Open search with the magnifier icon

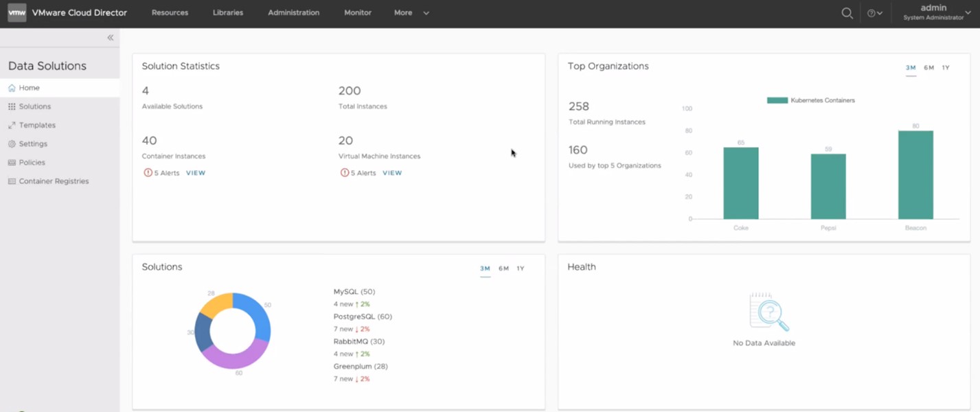click(847, 13)
